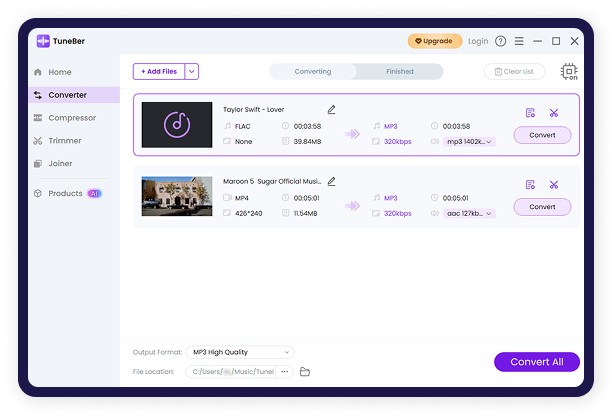Select Converter in the sidebar
This screenshot has height=419, width=616.
(74, 95)
